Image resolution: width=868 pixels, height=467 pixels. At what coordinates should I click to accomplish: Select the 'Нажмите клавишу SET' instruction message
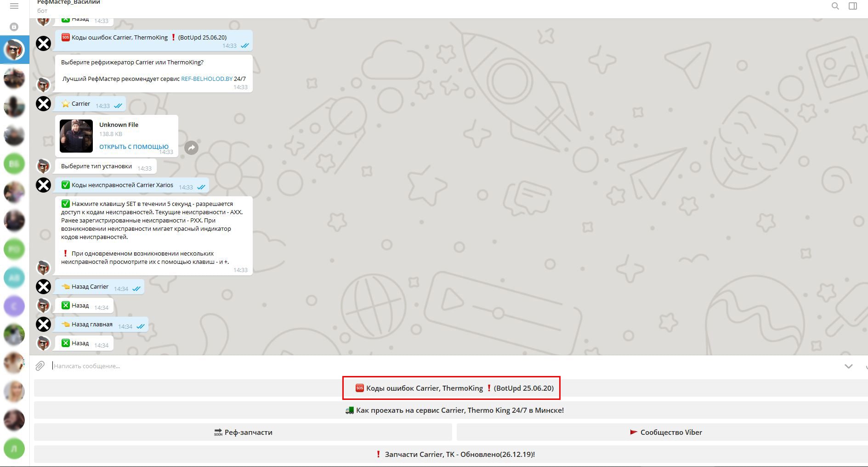tap(154, 236)
